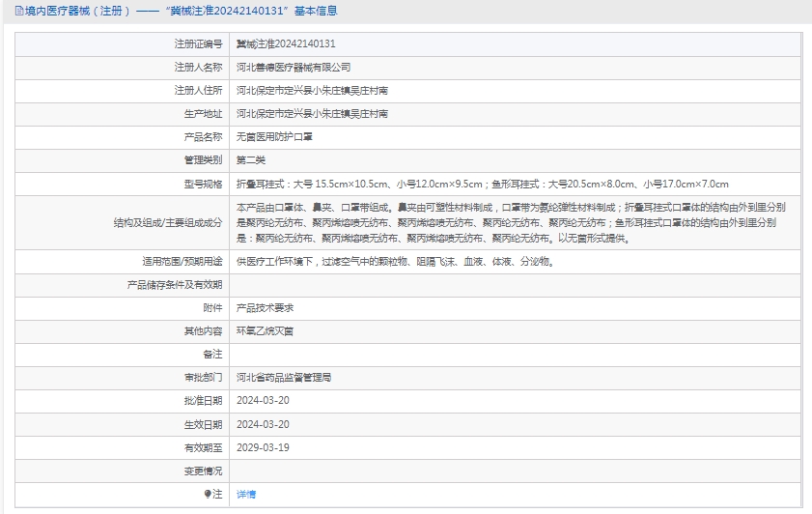Click the document icon before 境内医疗器械 title
Image resolution: width=812 pixels, height=514 pixels.
coord(19,12)
